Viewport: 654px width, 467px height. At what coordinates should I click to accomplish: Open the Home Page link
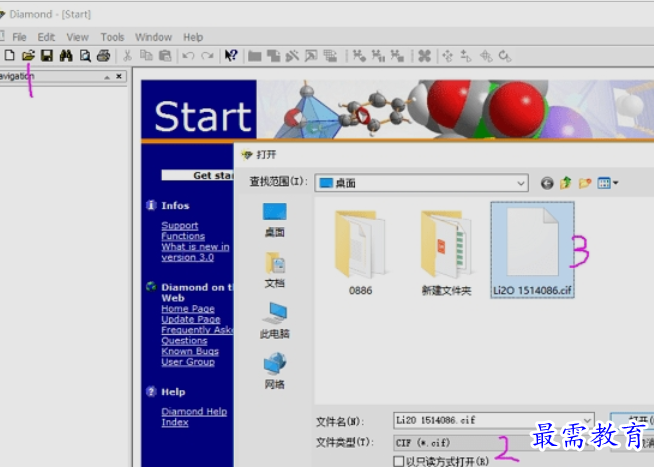click(x=188, y=309)
